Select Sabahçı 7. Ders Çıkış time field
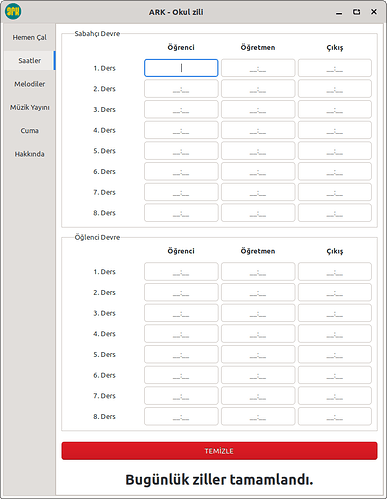The height and width of the screenshot is (499, 387). click(335, 192)
